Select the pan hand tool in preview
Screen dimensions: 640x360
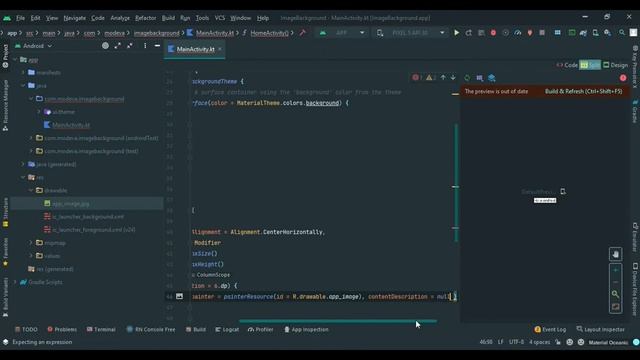point(616,254)
